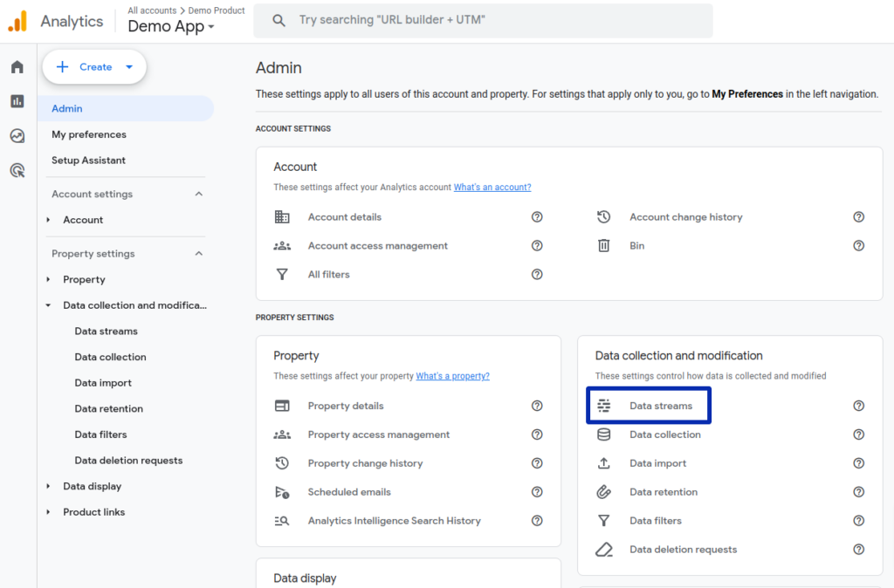Image resolution: width=894 pixels, height=588 pixels.
Task: Expand the Product links tree item
Action: point(49,512)
